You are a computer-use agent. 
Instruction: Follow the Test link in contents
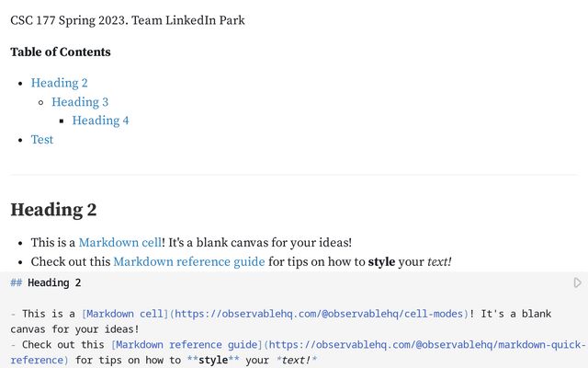(42, 140)
